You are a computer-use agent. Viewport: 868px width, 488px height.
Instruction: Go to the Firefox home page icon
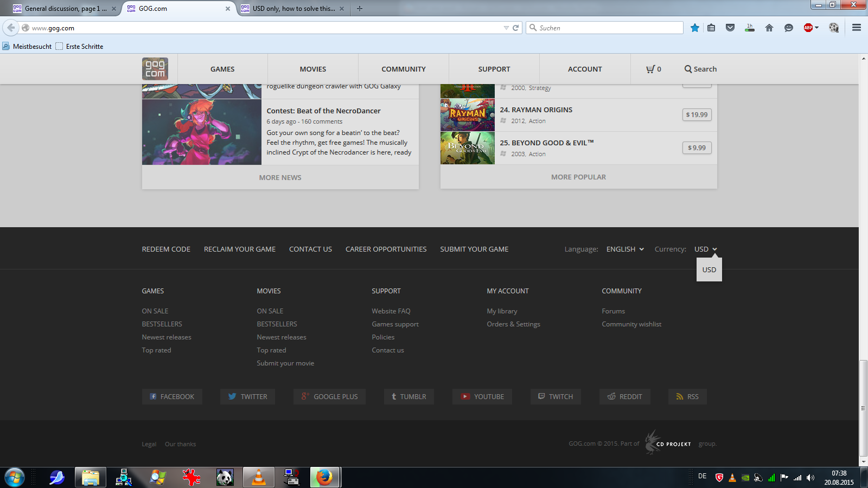pyautogui.click(x=769, y=28)
